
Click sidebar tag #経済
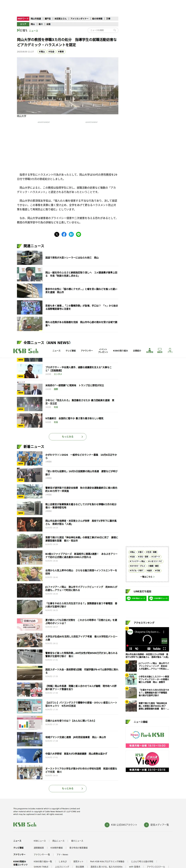149,571
